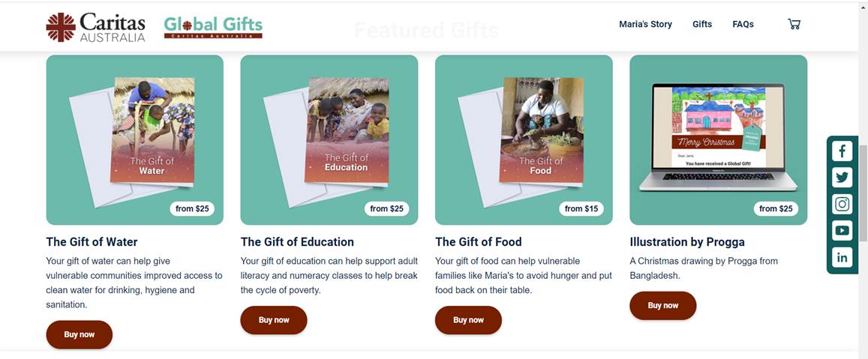Open the Twitter social link
Viewport: 868px width, 359px height.
(x=842, y=178)
